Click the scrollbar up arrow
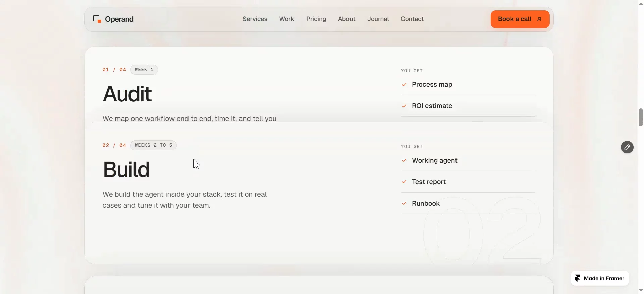The image size is (644, 294). [641, 4]
